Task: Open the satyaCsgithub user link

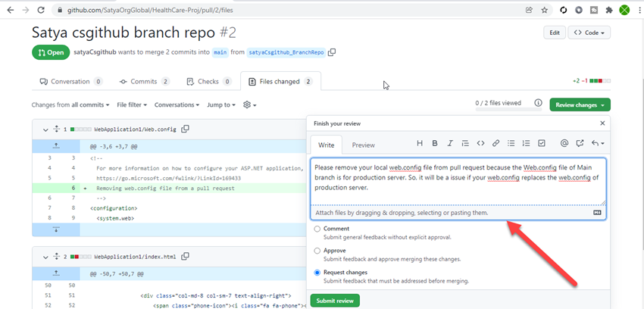Action: coord(95,52)
